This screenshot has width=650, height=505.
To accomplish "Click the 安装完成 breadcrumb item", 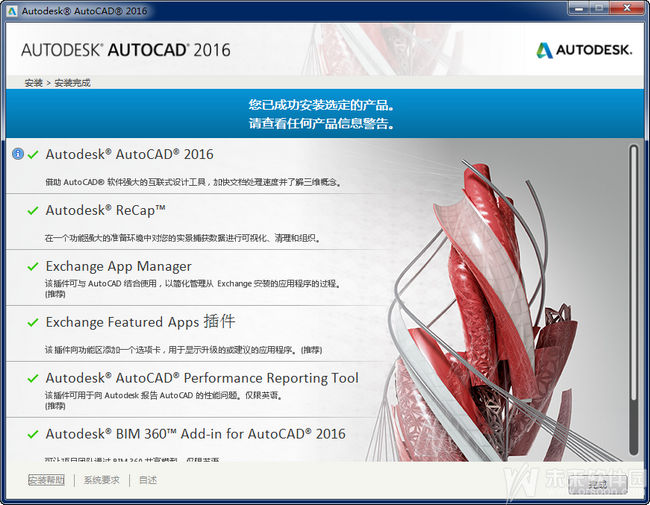I will [x=73, y=83].
